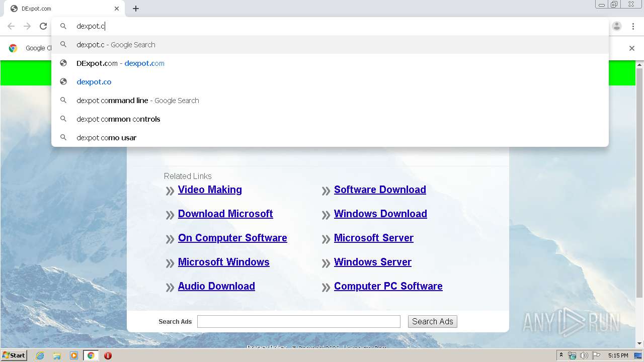Choose the dexpot.co suggestion
This screenshot has height=362, width=644.
point(330,82)
